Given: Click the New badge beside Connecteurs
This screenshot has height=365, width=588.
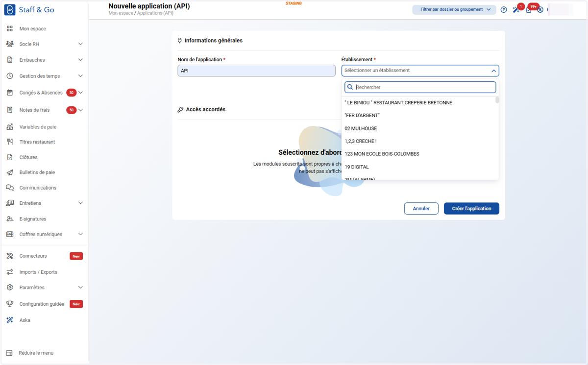Looking at the screenshot, I should (76, 256).
